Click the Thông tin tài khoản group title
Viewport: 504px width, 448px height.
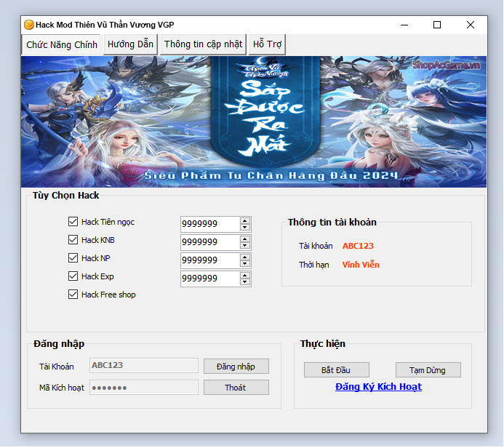pos(332,222)
